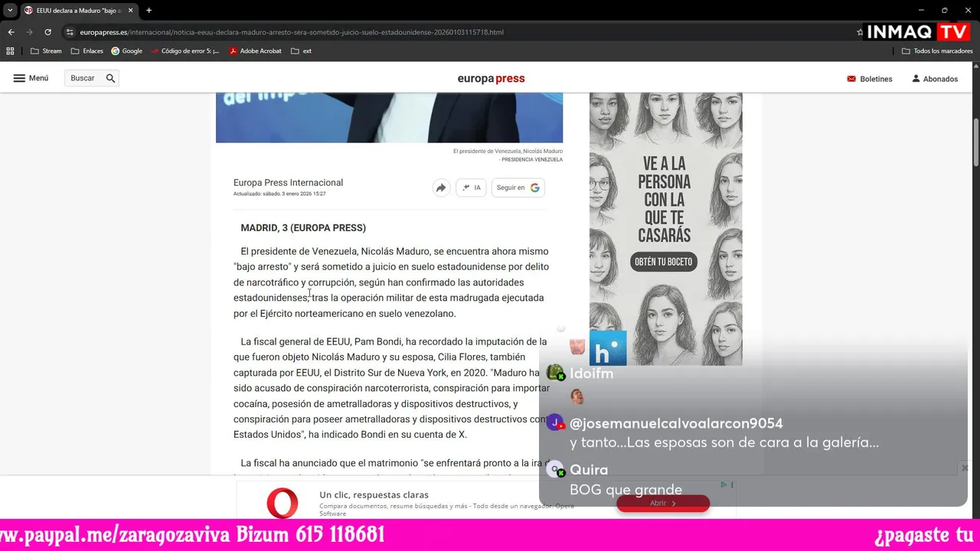This screenshot has height=551, width=980.
Task: Click the @josemanuelcalvoalarcon9054 chat username
Action: click(x=676, y=423)
